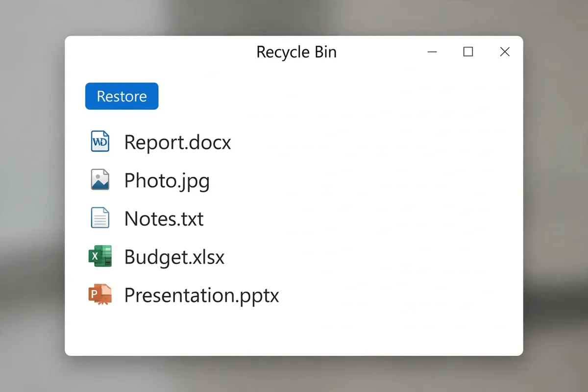This screenshot has width=588, height=392.
Task: Click the PowerPoint icon beside Presentation.pptx
Action: (x=100, y=294)
